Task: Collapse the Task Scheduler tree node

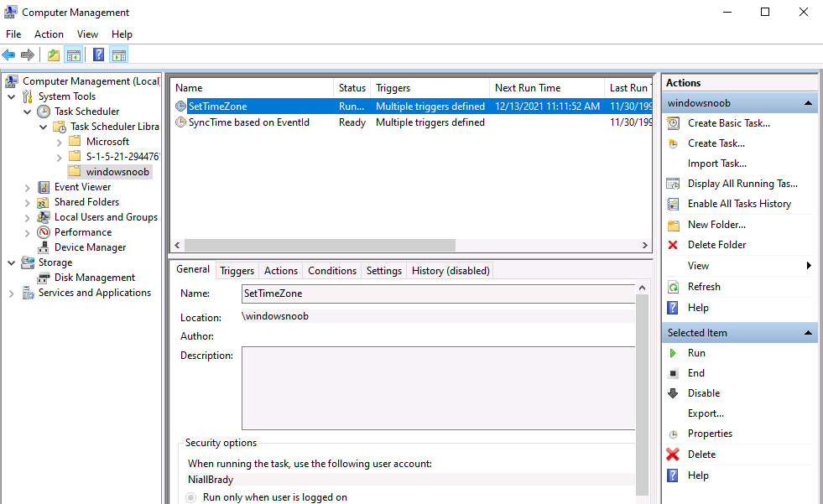Action: 28,112
